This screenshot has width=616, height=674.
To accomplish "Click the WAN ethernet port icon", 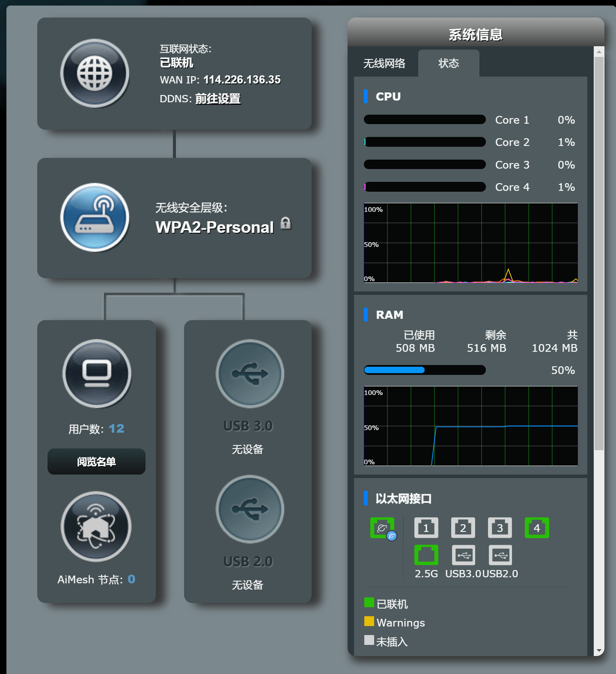I will click(x=382, y=528).
